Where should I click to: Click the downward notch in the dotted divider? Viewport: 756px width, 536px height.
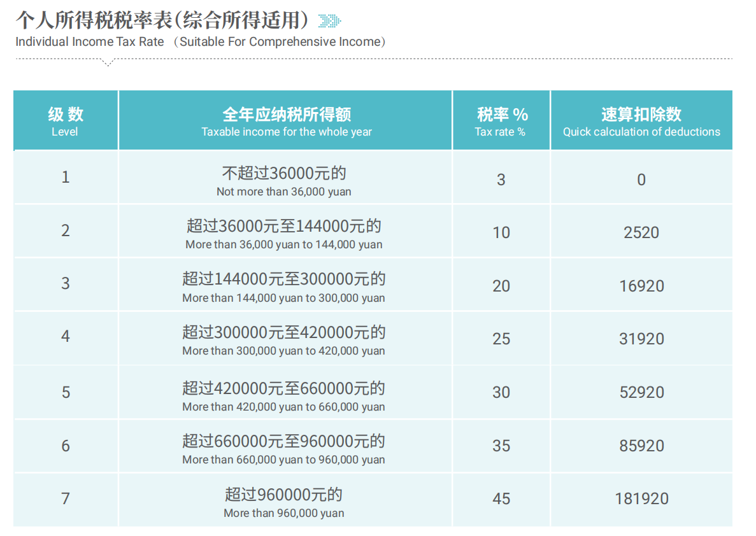(108, 62)
